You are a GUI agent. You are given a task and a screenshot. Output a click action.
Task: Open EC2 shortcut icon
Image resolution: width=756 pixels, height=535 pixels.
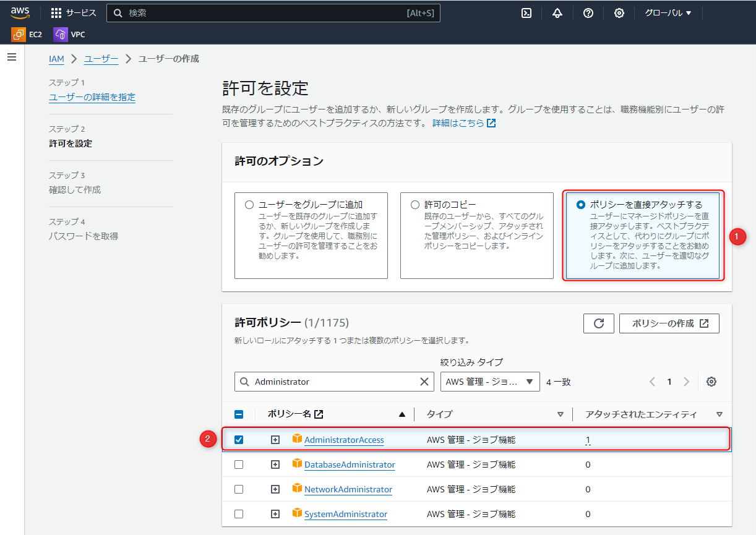click(x=19, y=35)
